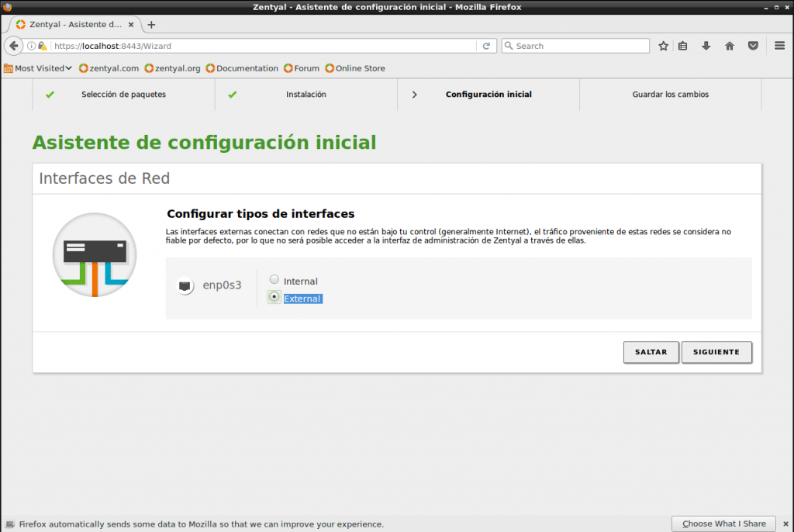Screen dimensions: 794x532
Task: Bookmark this page with the star icon
Action: (x=663, y=46)
